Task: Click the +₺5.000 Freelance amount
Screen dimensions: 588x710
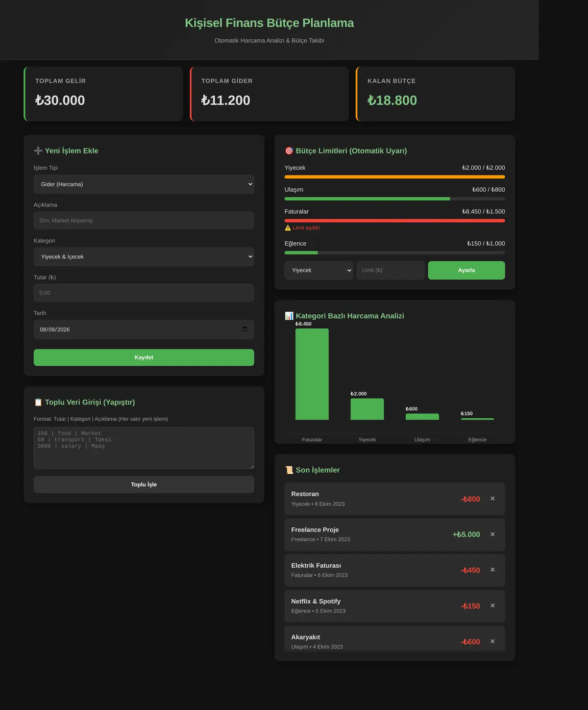Action: [x=466, y=534]
